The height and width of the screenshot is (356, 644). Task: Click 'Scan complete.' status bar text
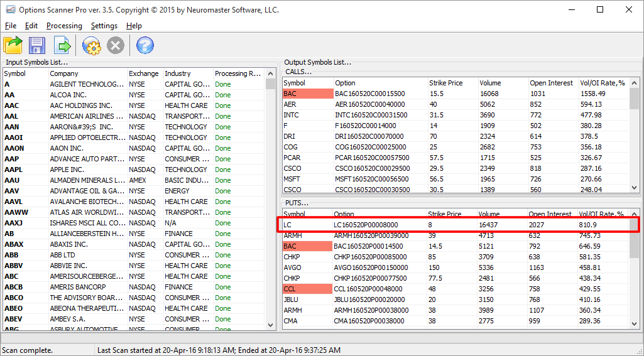click(28, 350)
